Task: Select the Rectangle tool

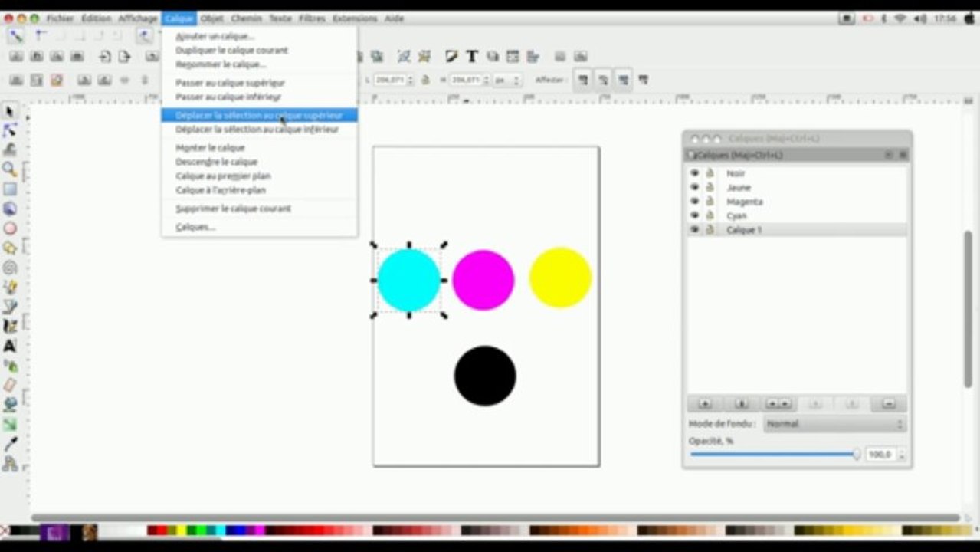Action: (x=10, y=189)
